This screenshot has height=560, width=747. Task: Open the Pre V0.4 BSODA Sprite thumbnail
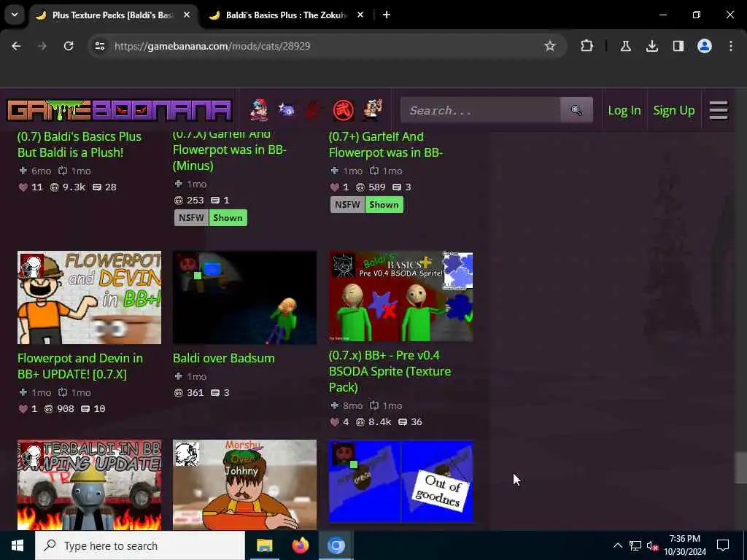(401, 296)
